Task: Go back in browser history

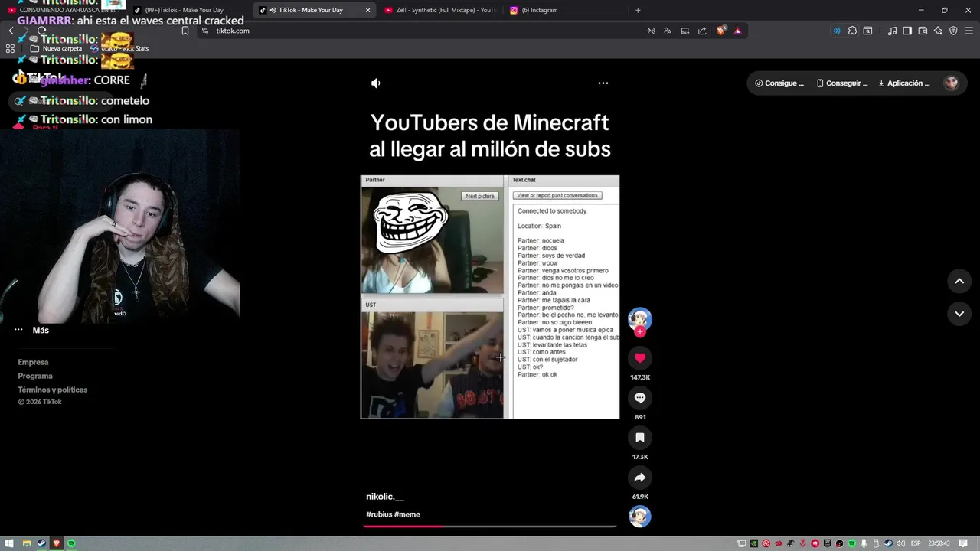Action: 11,31
